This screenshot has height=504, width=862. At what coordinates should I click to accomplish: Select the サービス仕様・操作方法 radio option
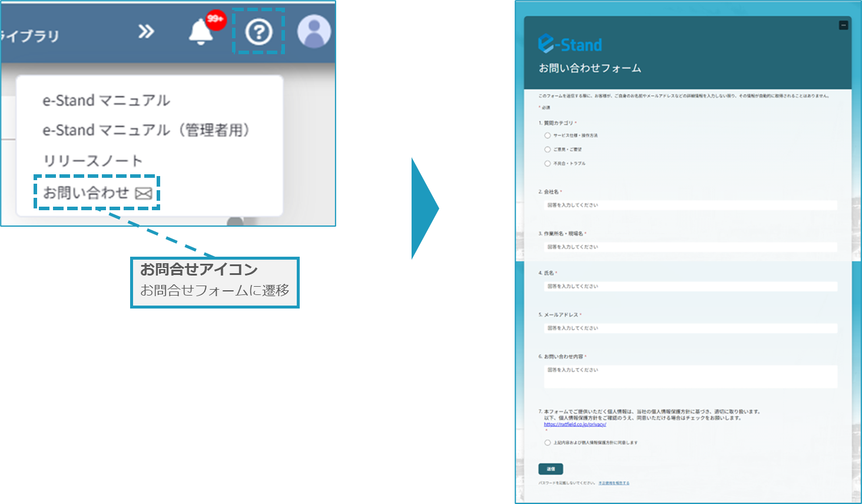(x=548, y=135)
